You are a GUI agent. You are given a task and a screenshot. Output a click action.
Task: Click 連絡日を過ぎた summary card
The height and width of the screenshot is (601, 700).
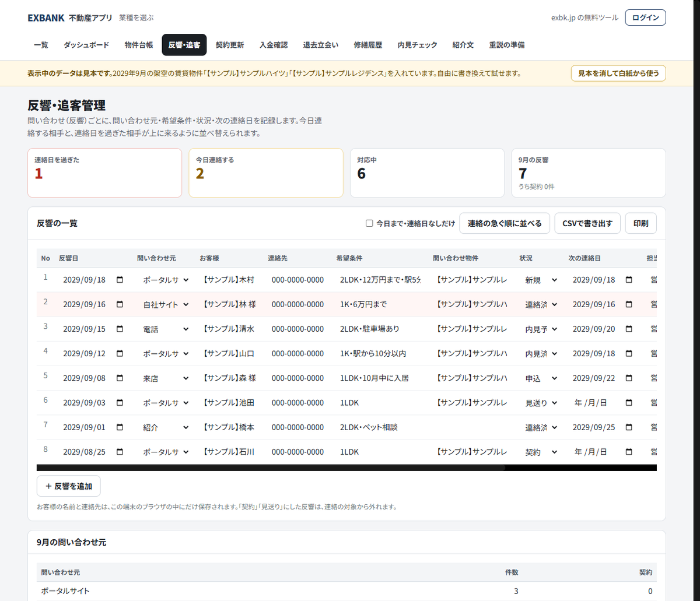[105, 173]
